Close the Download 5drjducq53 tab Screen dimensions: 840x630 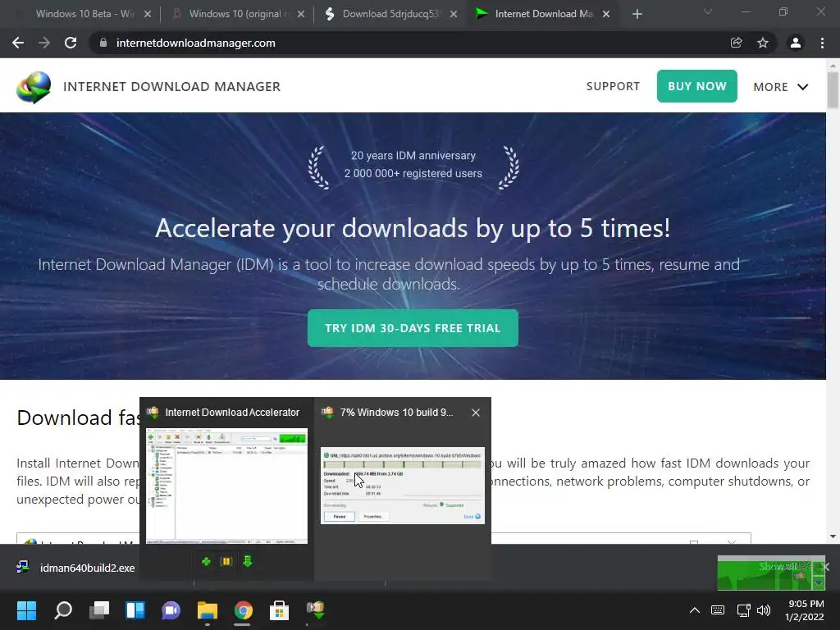454,14
